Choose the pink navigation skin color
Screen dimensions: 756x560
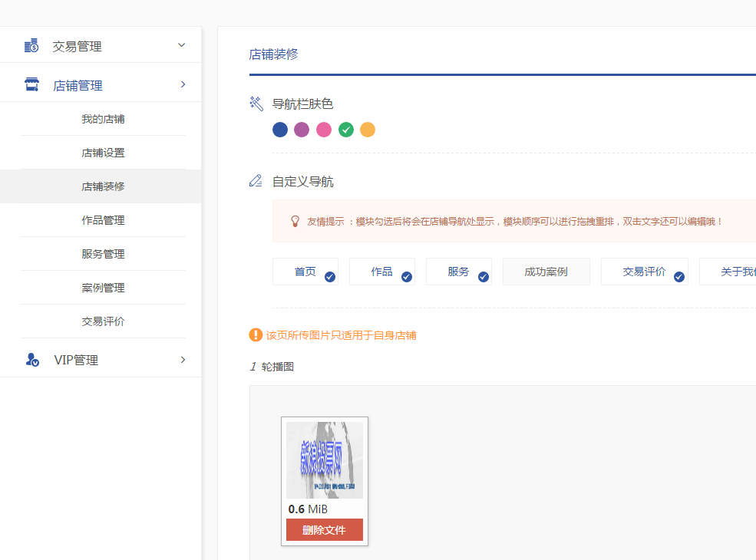pos(324,130)
